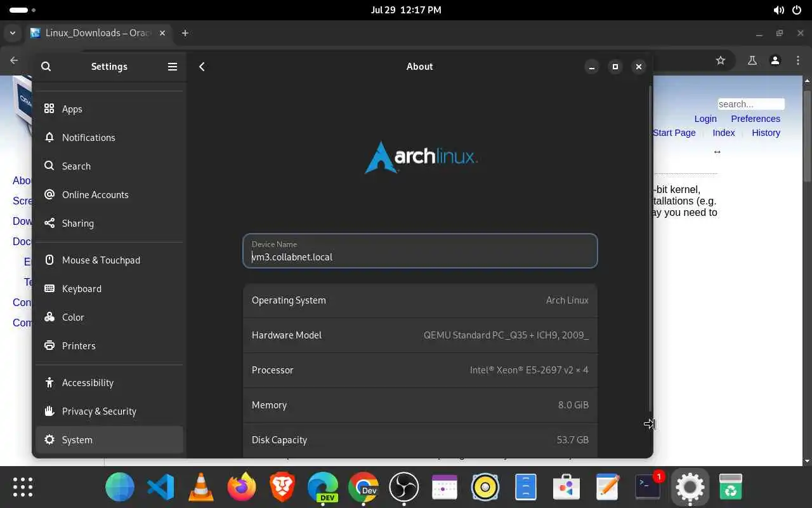Open the top bar volume indicator
Image resolution: width=812 pixels, height=508 pixels.
(x=778, y=10)
